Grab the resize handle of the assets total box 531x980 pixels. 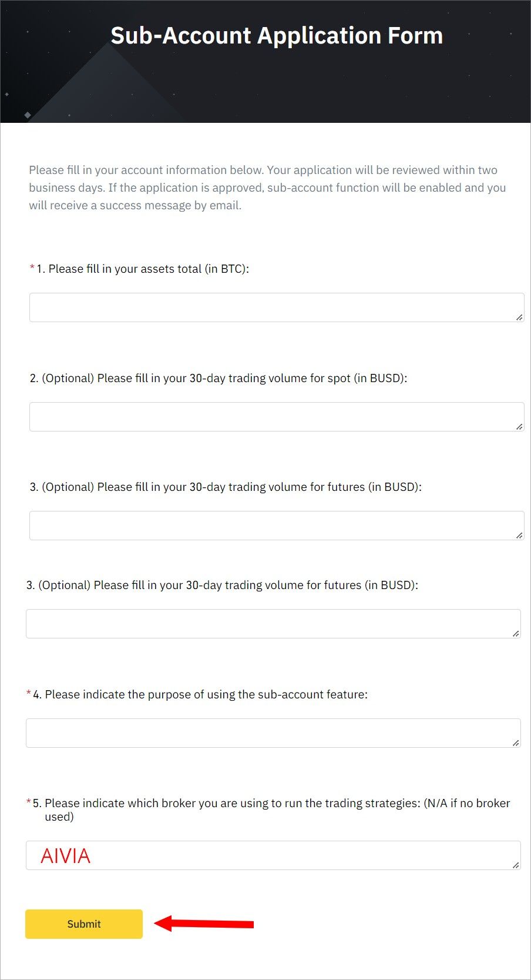coord(519,317)
